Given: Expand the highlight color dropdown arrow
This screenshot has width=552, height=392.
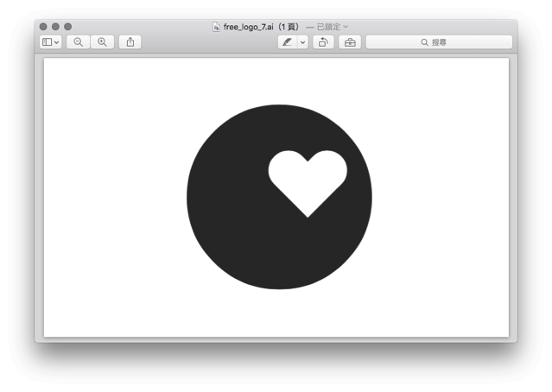Looking at the screenshot, I should pos(303,42).
